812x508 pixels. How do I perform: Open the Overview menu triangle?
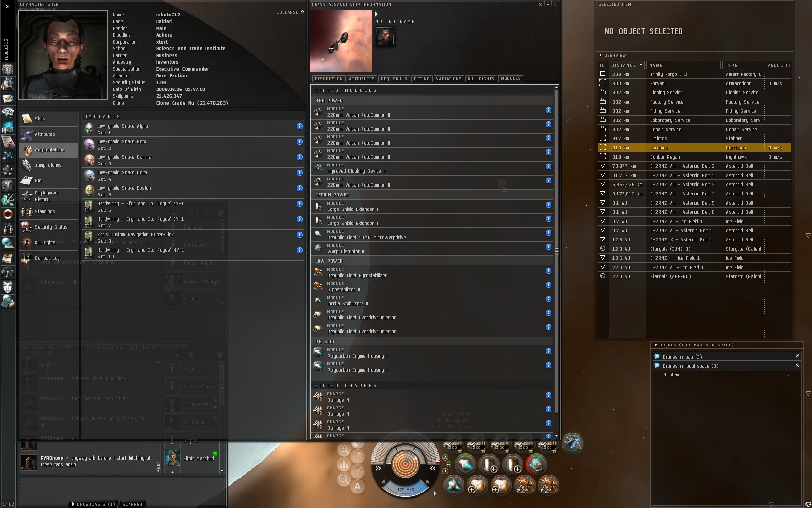click(601, 55)
